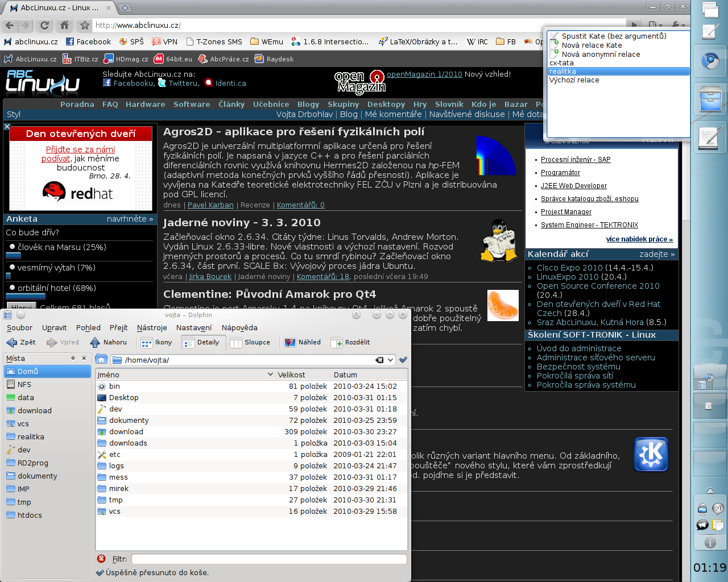
Task: Open the Kate notepad launcher in side panel
Action: 710,138
